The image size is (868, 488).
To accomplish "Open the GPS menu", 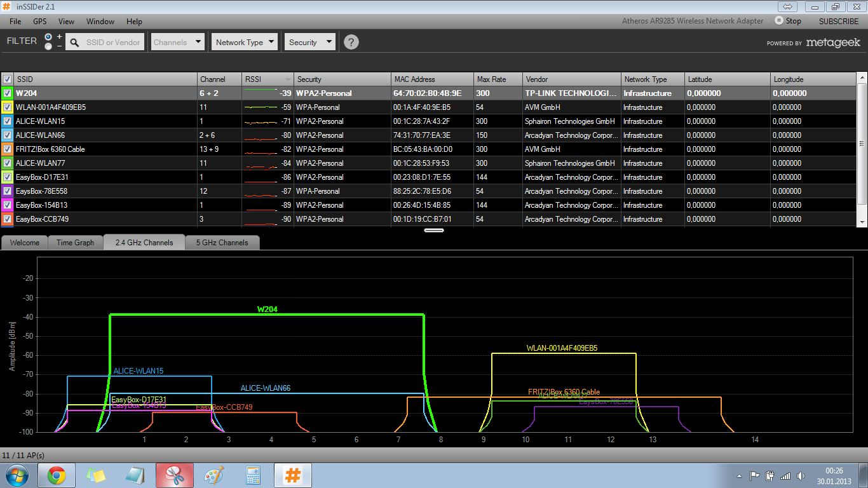I will 40,22.
